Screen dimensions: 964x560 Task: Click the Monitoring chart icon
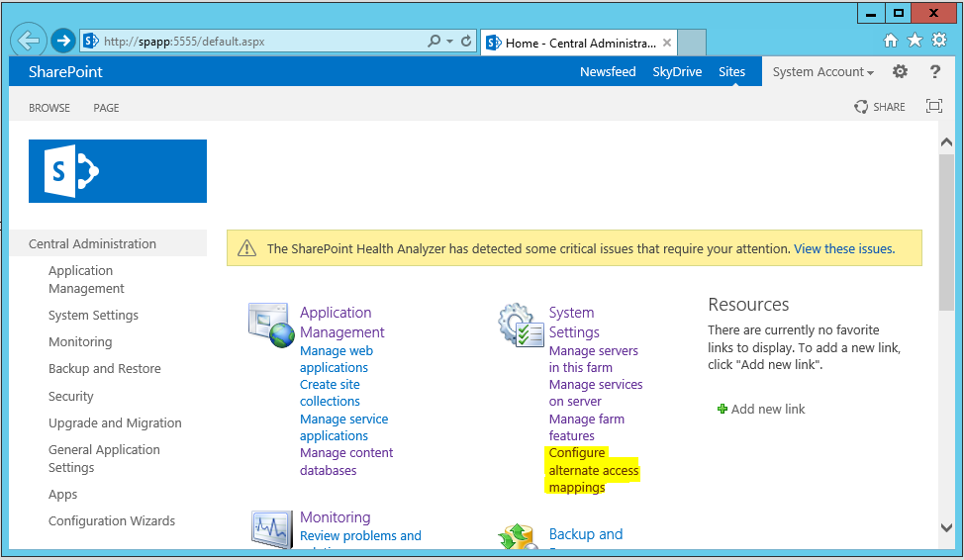coord(271,528)
